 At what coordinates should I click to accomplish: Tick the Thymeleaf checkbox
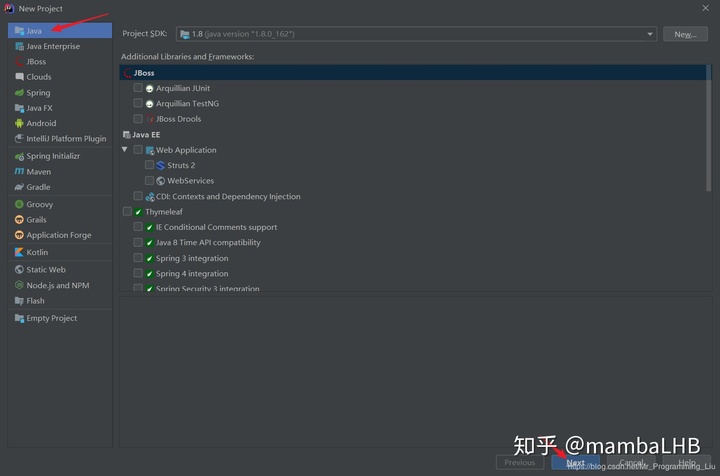point(127,211)
